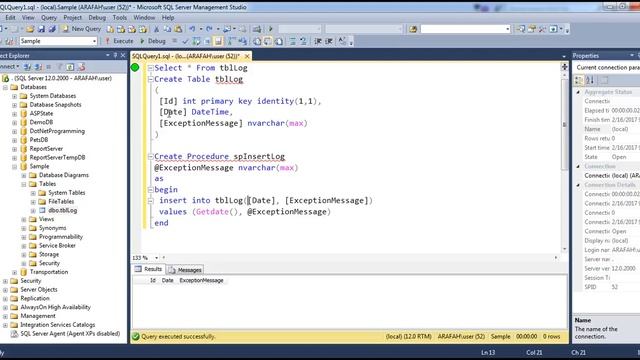The width and height of the screenshot is (640, 360).
Task: Switch output to Results to Grid
Action: (x=268, y=41)
